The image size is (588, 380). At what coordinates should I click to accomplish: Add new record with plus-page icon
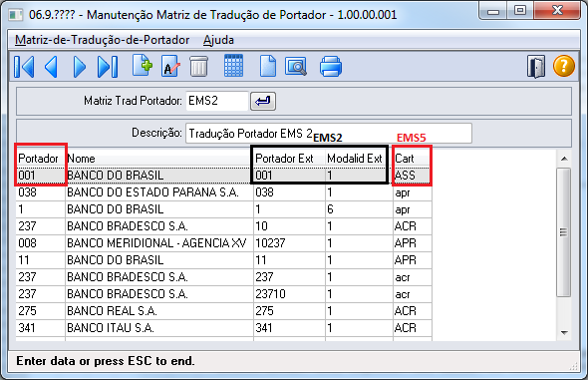(x=143, y=66)
